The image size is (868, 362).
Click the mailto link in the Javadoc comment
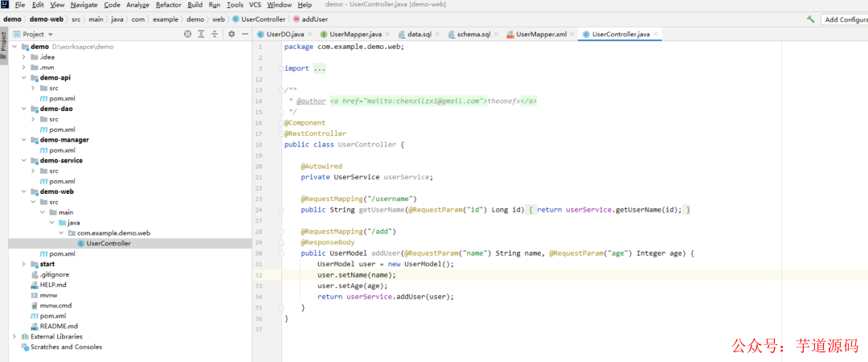pyautogui.click(x=433, y=101)
